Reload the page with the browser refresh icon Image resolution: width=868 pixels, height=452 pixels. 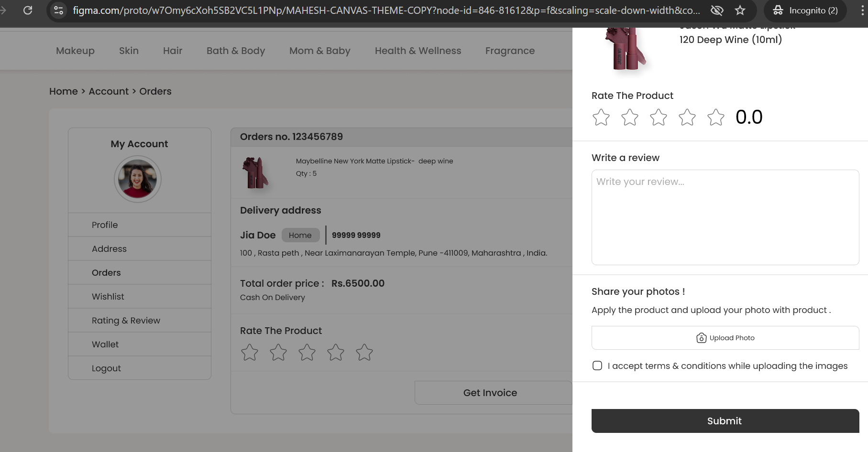click(x=28, y=10)
